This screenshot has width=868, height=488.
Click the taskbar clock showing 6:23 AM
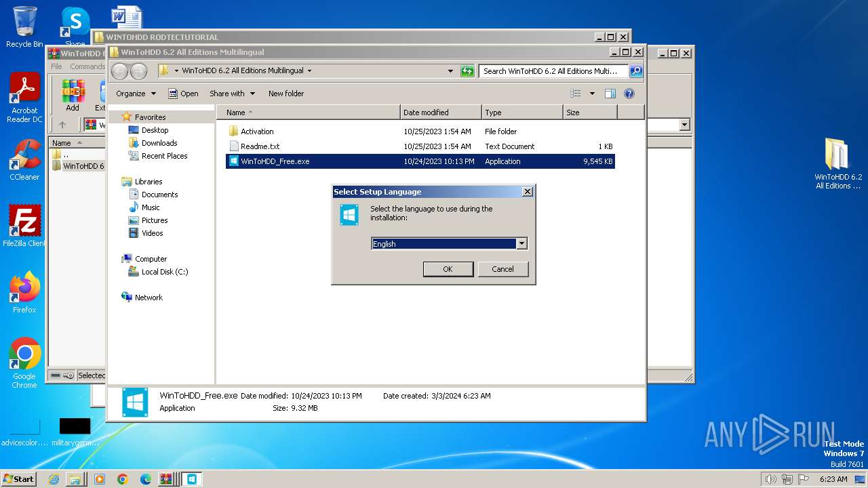coord(833,479)
